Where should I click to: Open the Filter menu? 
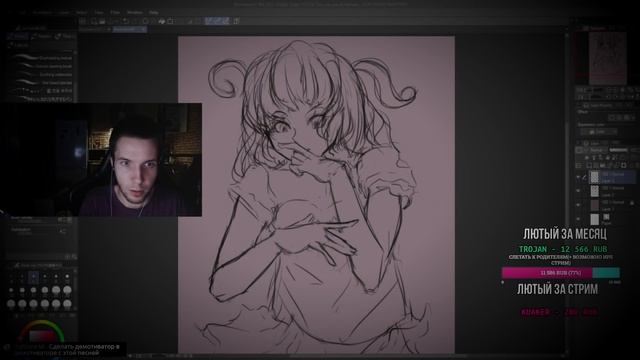point(115,13)
